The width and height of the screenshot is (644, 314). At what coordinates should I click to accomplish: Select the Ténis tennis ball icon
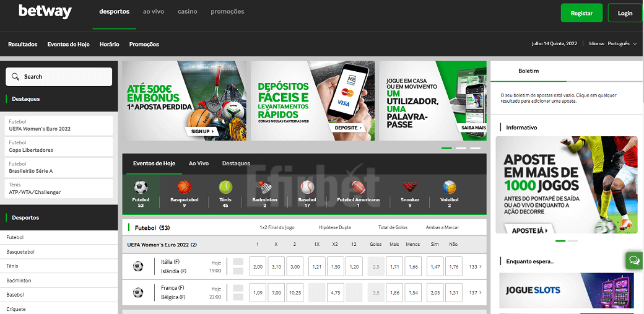point(225,188)
